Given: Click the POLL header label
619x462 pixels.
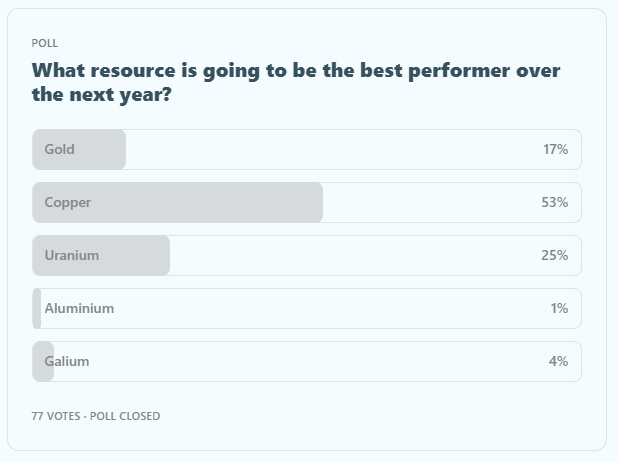Looking at the screenshot, I should click(45, 44).
